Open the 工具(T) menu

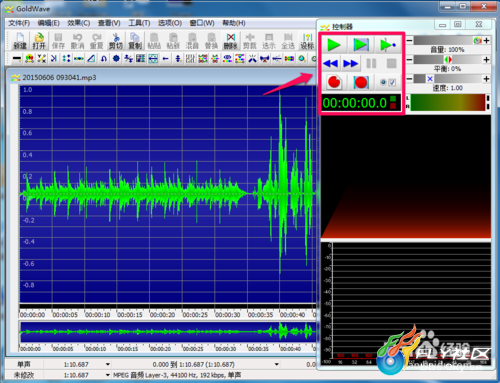pyautogui.click(x=139, y=23)
